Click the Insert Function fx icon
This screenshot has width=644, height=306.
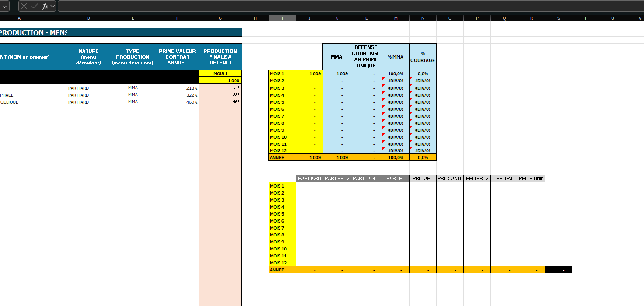point(45,6)
